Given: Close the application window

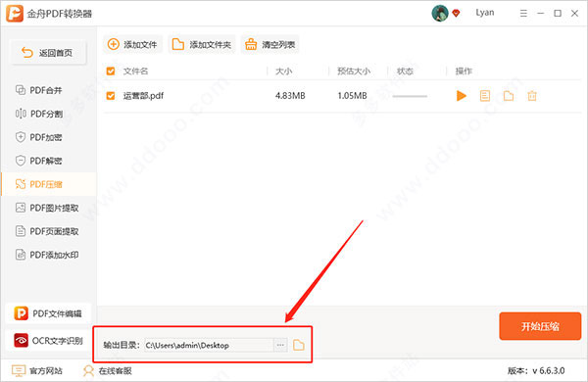Looking at the screenshot, I should [574, 14].
